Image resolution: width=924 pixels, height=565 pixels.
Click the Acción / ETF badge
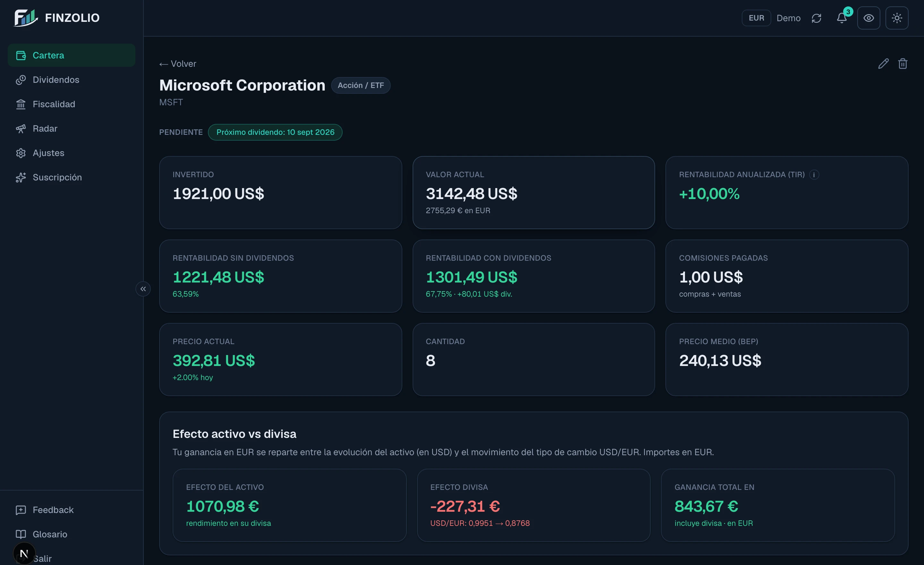click(x=360, y=85)
